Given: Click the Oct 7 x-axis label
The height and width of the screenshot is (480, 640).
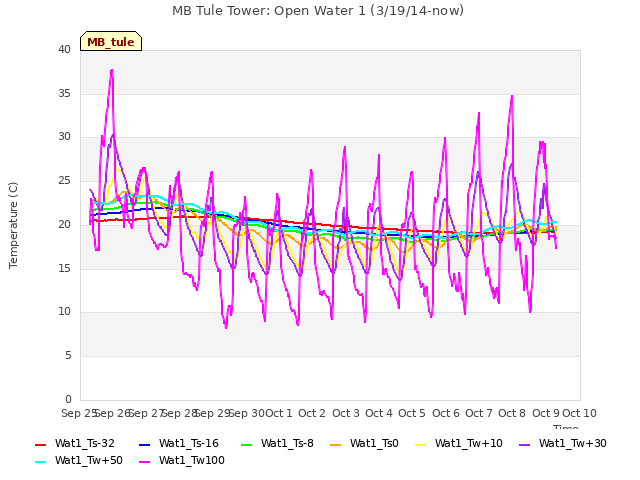Looking at the screenshot, I should tap(479, 413).
